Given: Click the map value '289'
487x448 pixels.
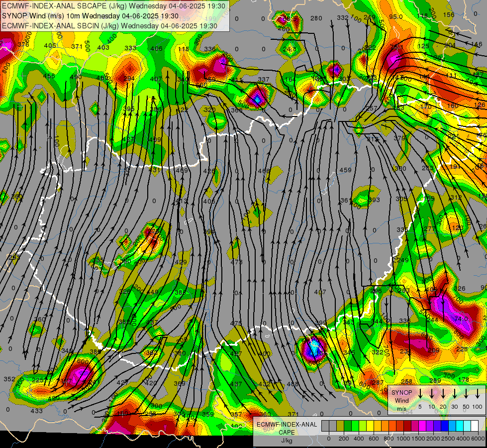Looking at the screenshot, I should (435, 381).
